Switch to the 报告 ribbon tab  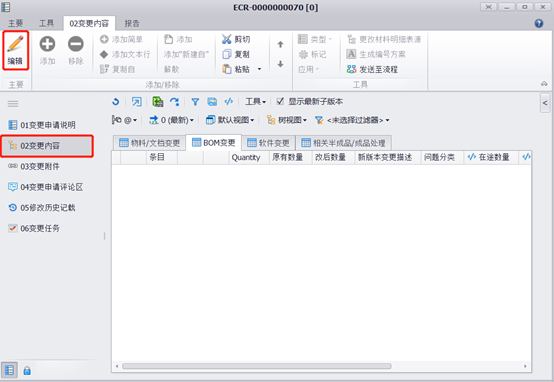pyautogui.click(x=132, y=23)
